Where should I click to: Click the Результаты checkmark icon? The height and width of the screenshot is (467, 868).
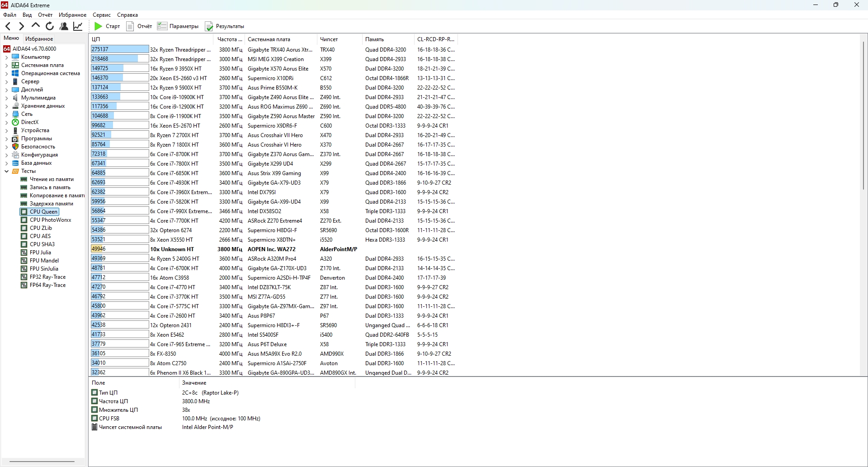click(x=209, y=26)
